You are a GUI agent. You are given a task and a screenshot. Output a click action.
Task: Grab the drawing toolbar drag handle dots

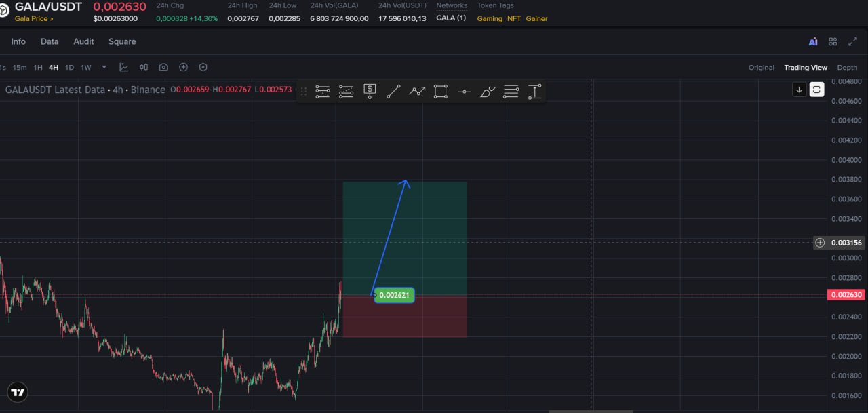304,92
